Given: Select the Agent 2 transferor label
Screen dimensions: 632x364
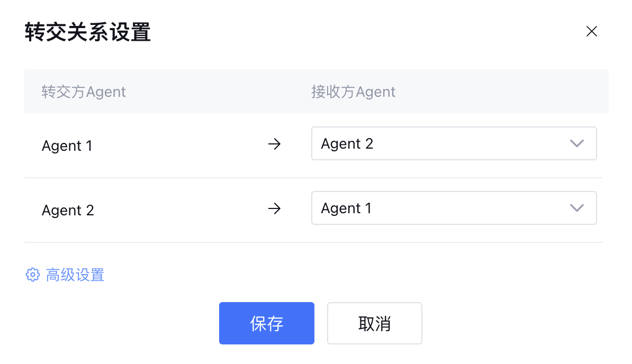Looking at the screenshot, I should (68, 211).
